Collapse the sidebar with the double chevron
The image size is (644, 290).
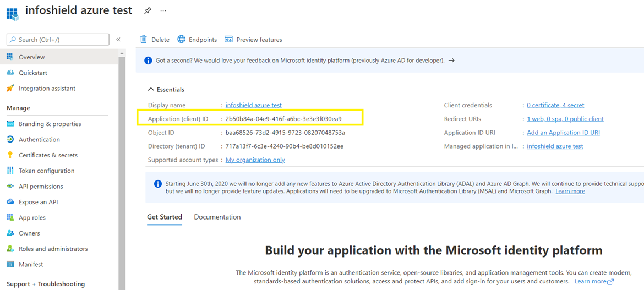point(118,40)
